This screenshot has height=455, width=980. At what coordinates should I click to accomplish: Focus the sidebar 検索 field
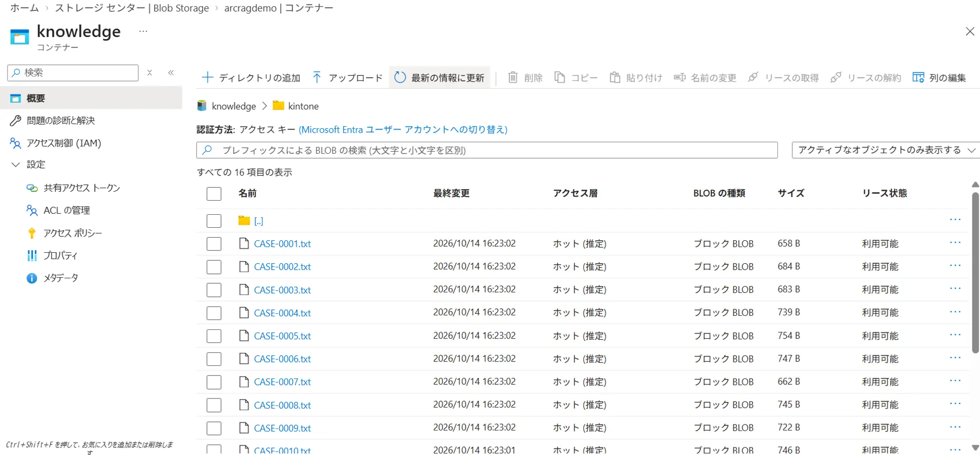tap(73, 73)
